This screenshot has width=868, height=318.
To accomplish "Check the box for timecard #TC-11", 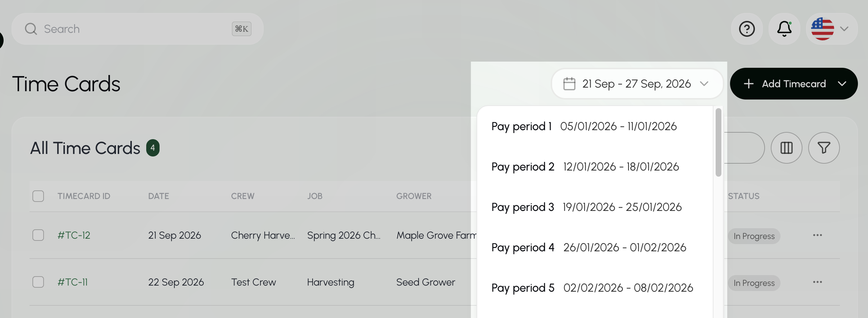I will (38, 282).
